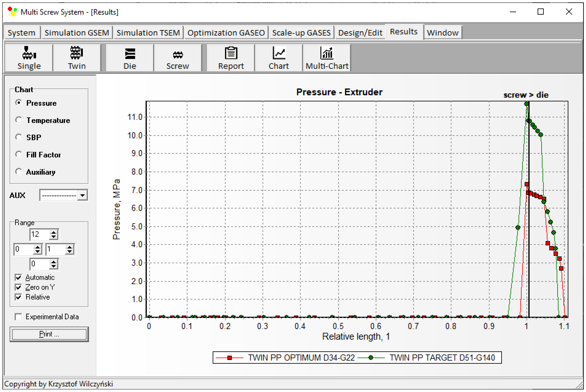The width and height of the screenshot is (586, 392).
Task: Increase the range value of 12
Action: coord(54,232)
